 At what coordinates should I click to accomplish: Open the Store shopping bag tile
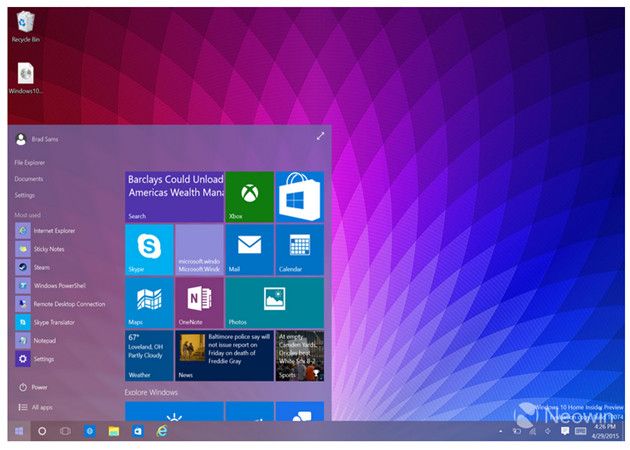click(300, 197)
